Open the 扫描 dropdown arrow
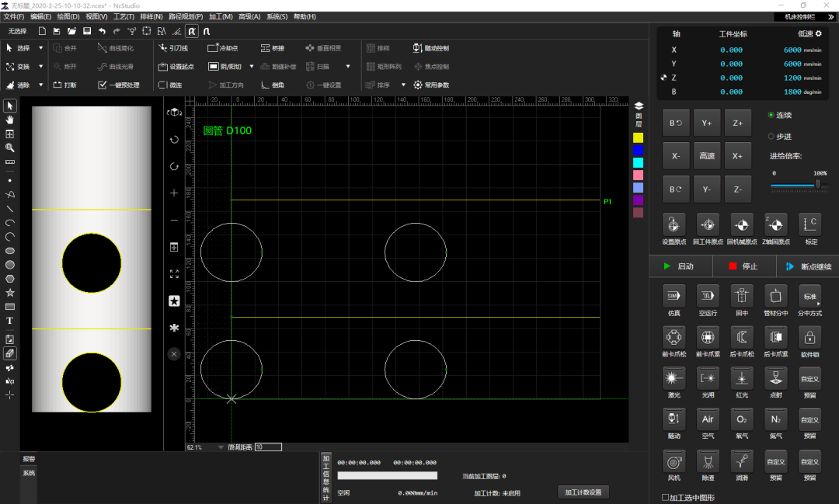Screen dimensions: 839x504 [x=348, y=67]
